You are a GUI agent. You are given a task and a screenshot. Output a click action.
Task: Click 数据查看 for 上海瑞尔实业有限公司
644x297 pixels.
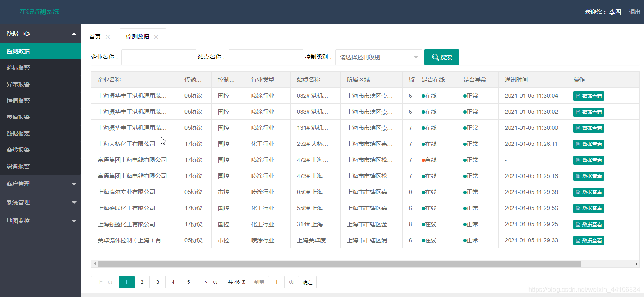[588, 192]
